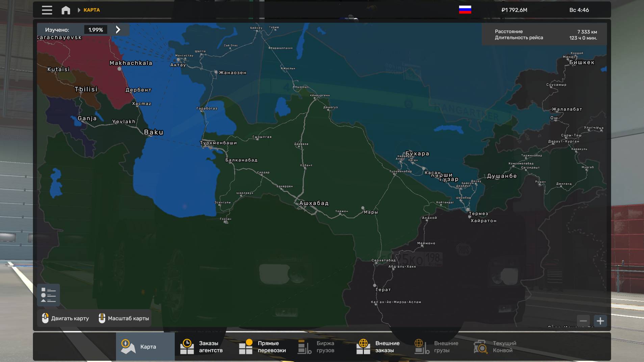Viewport: 644px width, 362px height.
Task: Click the agency orders clock icon
Action: coord(187,346)
